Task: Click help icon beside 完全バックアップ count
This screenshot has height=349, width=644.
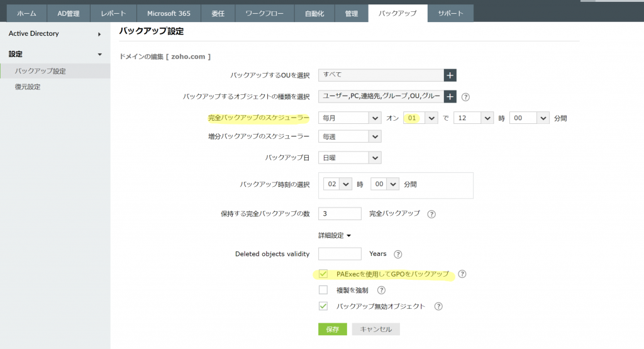Action: click(431, 214)
